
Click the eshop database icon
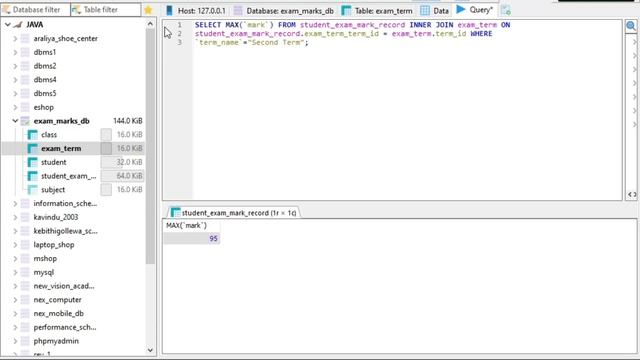point(25,107)
